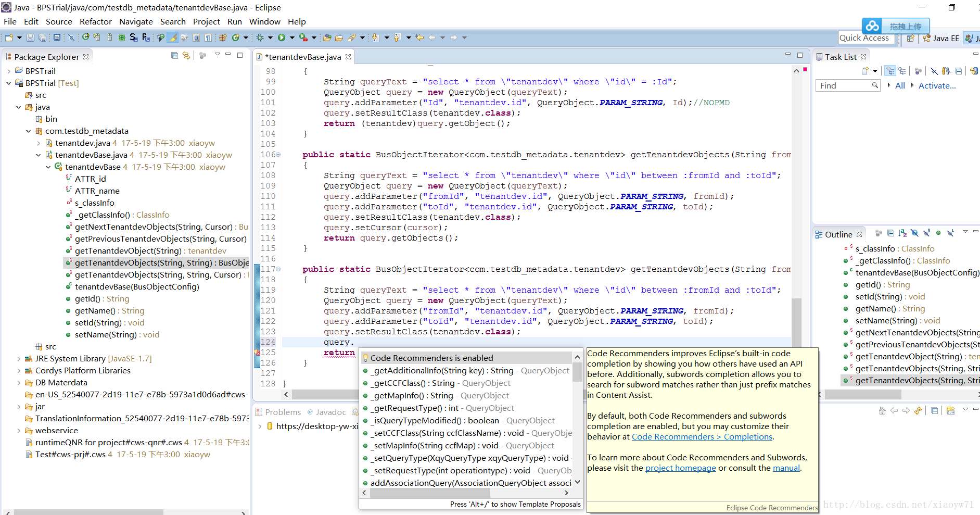Viewport: 980px width, 515px height.
Task: Click the Previous Annotation up-arrow icon
Action: point(397,37)
